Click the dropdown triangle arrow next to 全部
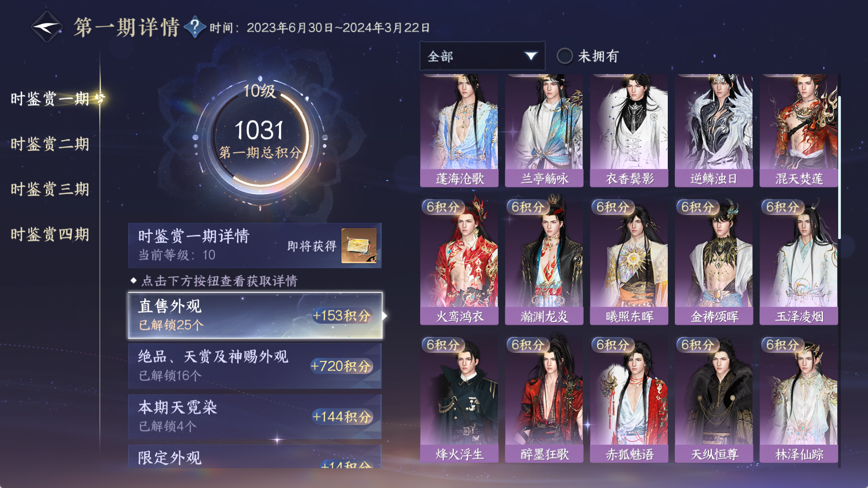This screenshot has height=488, width=868. [x=531, y=55]
